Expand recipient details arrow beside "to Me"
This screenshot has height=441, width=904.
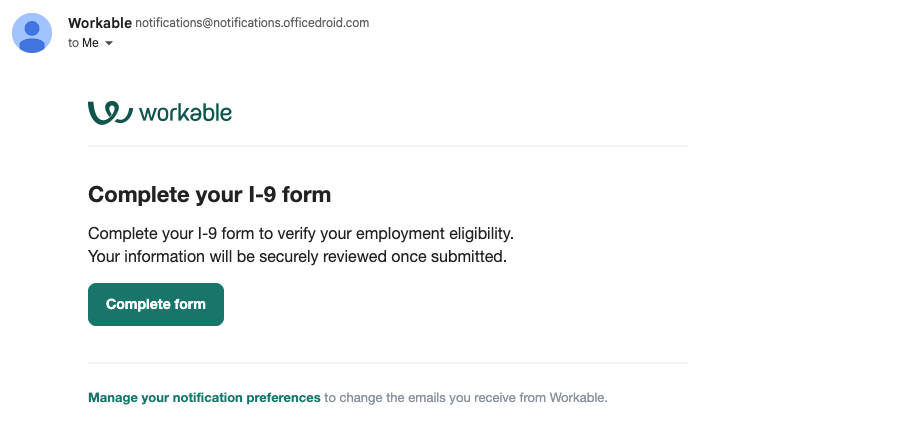[x=109, y=43]
